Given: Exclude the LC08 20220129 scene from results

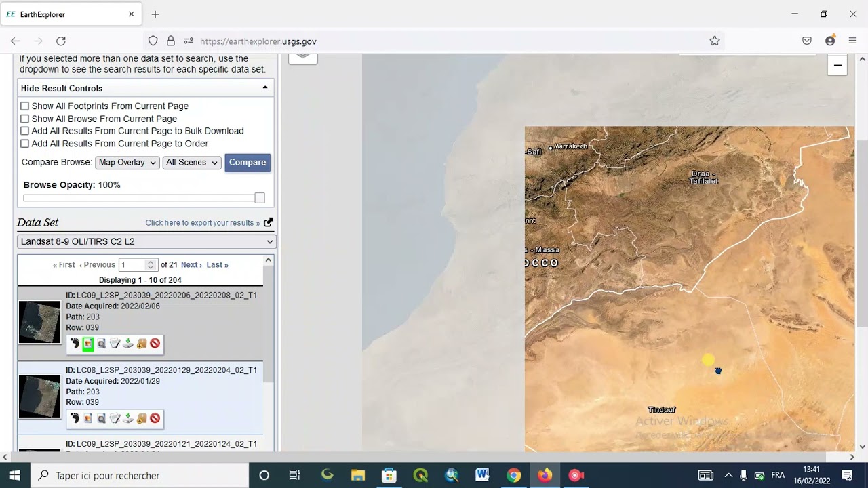Looking at the screenshot, I should (x=155, y=419).
